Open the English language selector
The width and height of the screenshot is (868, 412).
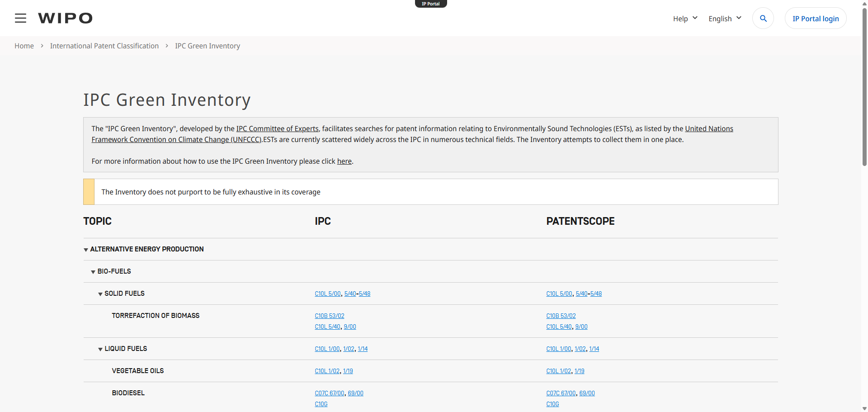click(725, 19)
